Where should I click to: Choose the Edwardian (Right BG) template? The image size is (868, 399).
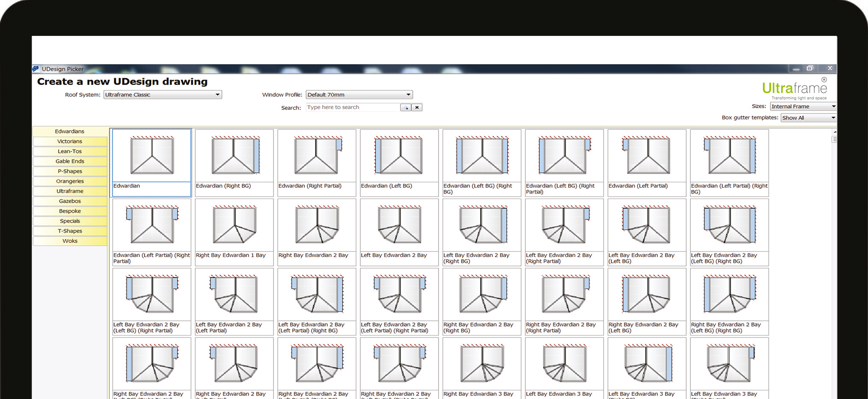click(x=234, y=163)
